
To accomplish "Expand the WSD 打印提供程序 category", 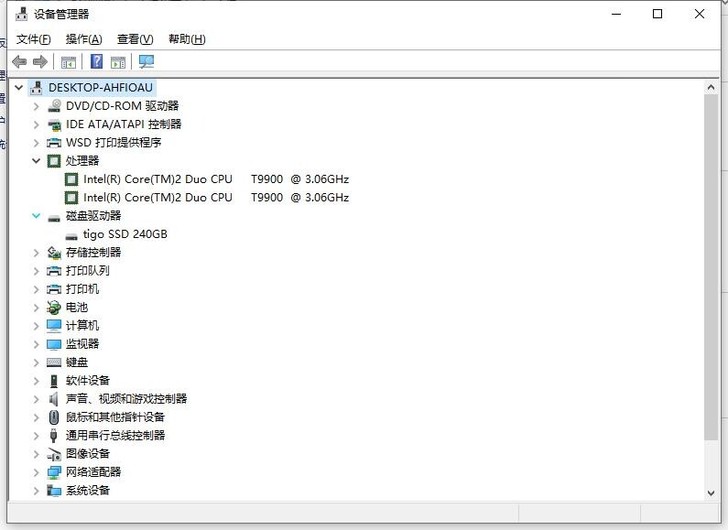I will [x=36, y=143].
